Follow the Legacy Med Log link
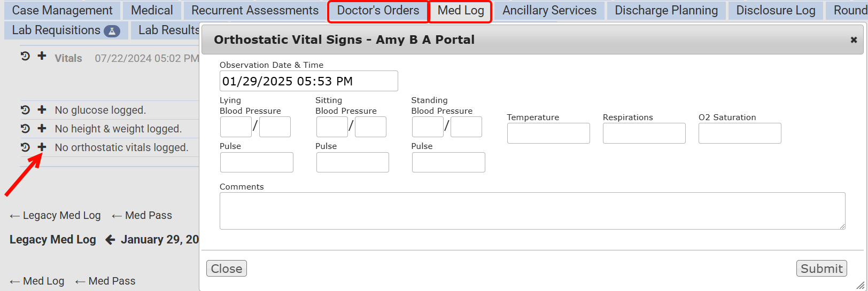The width and height of the screenshot is (868, 291). pos(56,216)
